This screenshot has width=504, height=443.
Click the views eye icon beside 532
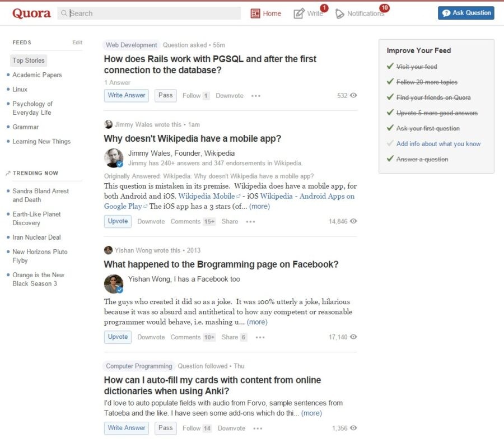[353, 95]
